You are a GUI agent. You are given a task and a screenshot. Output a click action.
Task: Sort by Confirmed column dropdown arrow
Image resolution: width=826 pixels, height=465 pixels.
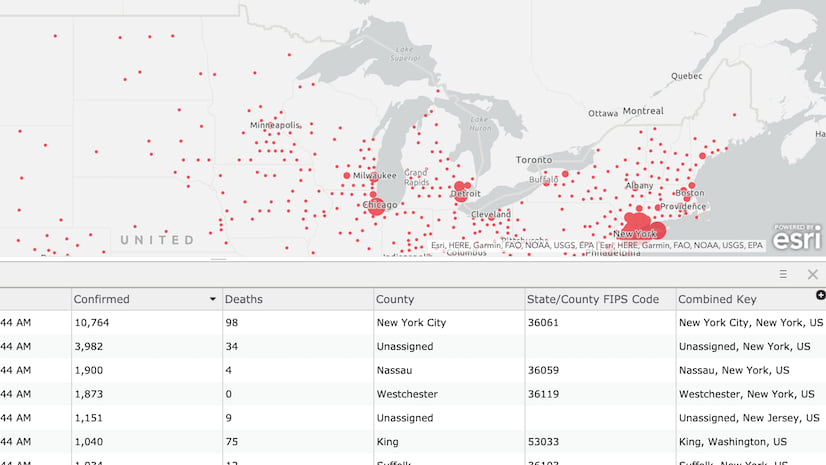pyautogui.click(x=212, y=299)
